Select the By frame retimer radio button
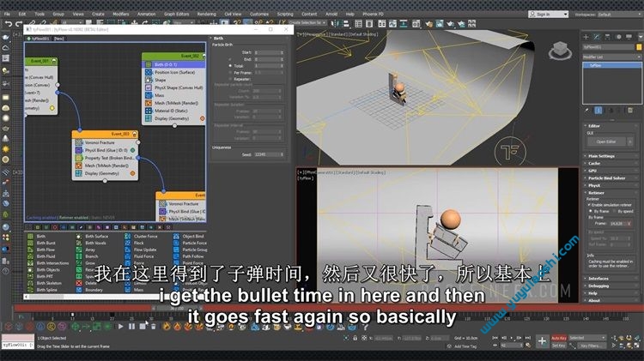This screenshot has height=361, width=644. (x=591, y=211)
